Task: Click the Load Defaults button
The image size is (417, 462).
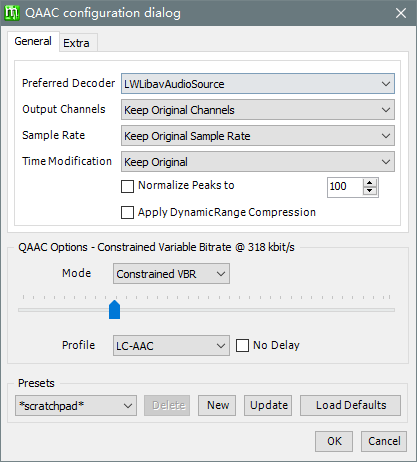Action: (350, 406)
